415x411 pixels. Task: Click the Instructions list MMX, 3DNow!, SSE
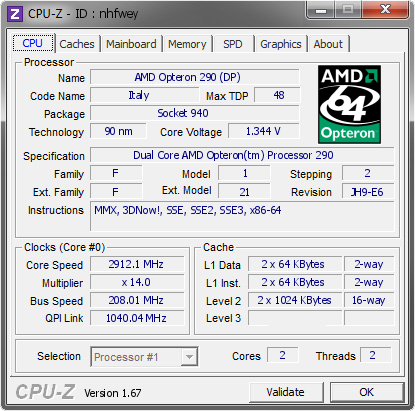(242, 216)
